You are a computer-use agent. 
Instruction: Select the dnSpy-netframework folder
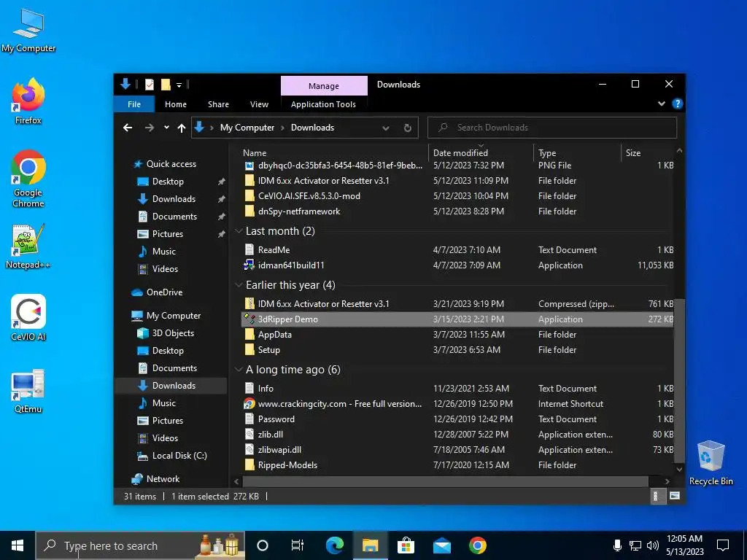tap(298, 211)
